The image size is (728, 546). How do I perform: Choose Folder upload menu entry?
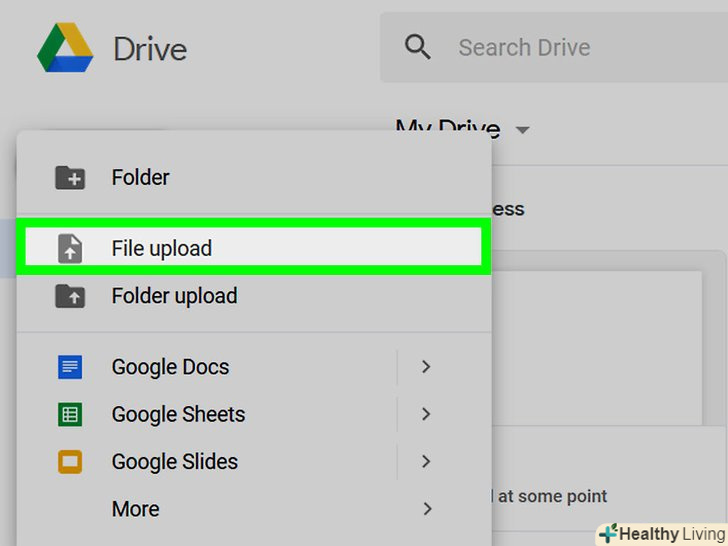pyautogui.click(x=174, y=296)
